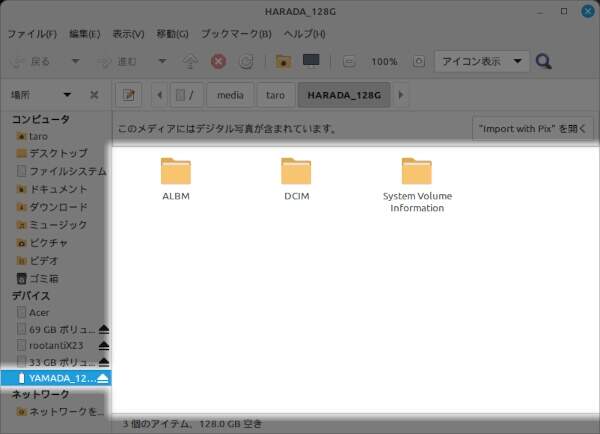
Task: Click the HARADA_128G path button
Action: point(344,95)
